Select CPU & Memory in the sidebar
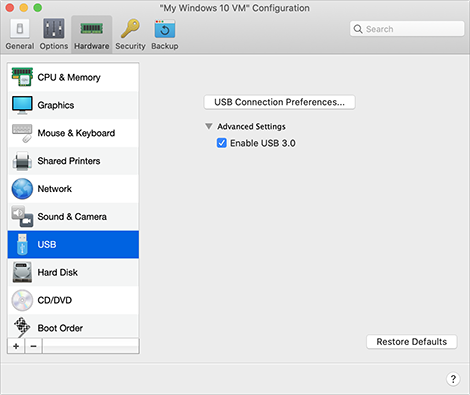This screenshot has width=470, height=395. (x=73, y=77)
